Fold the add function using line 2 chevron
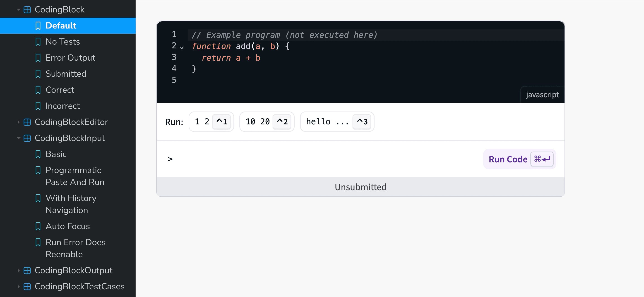Screen dimensions: 644x297 (x=182, y=48)
